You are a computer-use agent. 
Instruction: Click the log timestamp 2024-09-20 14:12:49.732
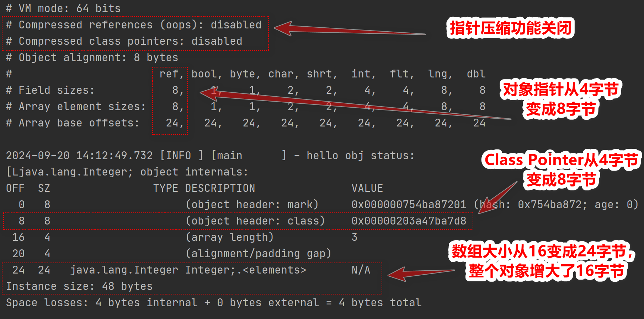[x=79, y=156]
